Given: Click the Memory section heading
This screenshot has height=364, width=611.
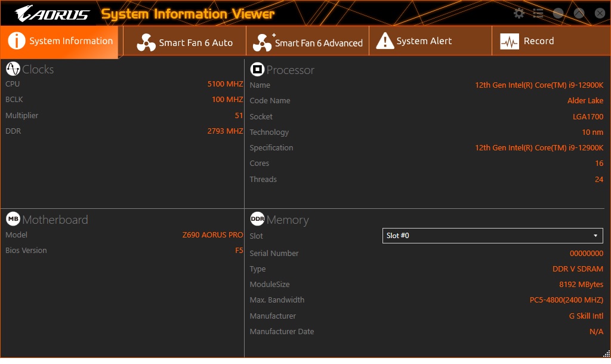Looking at the screenshot, I should [x=288, y=221].
